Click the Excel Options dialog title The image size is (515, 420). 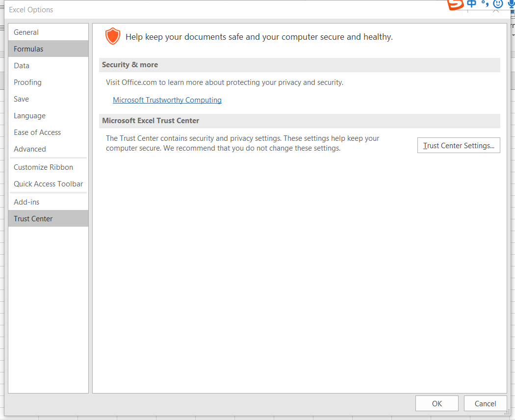(31, 10)
